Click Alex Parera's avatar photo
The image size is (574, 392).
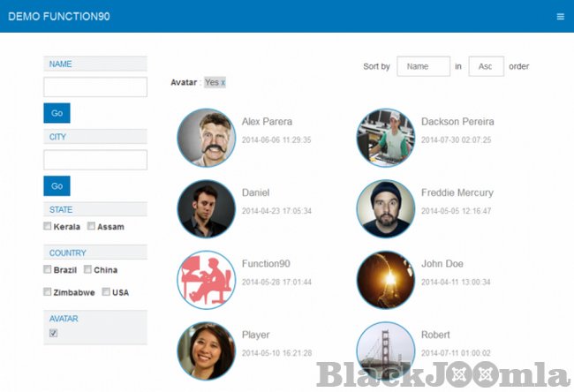[x=206, y=137]
